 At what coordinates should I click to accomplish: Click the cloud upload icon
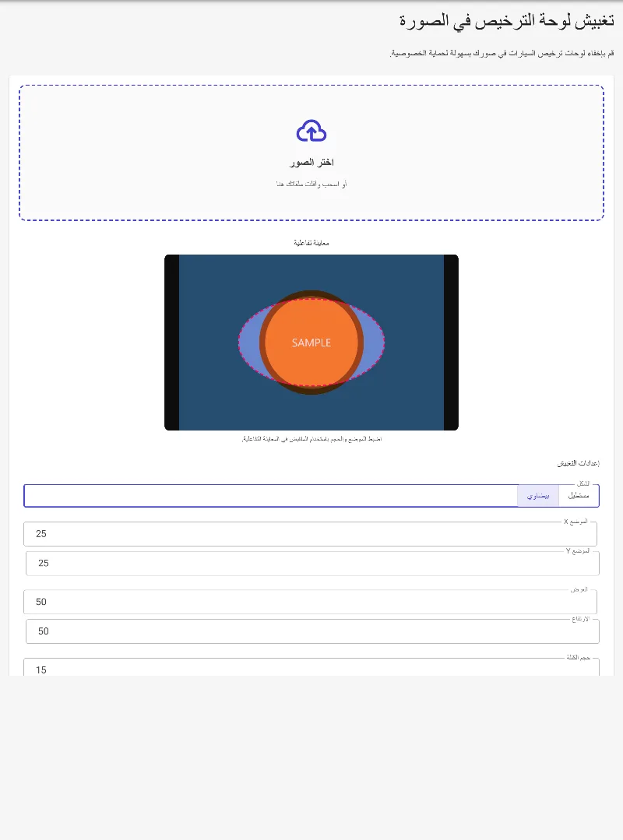311,132
